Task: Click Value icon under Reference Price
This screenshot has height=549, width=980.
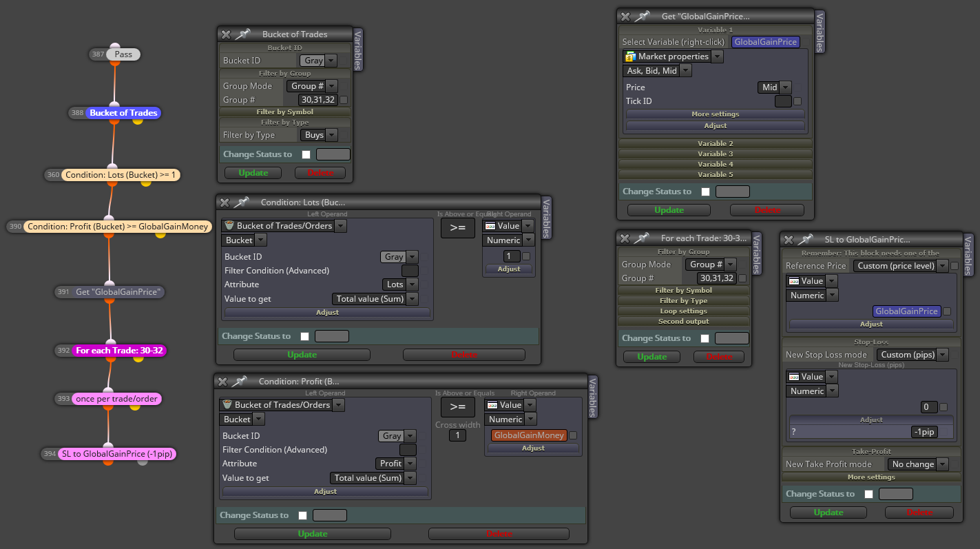Action: (793, 280)
